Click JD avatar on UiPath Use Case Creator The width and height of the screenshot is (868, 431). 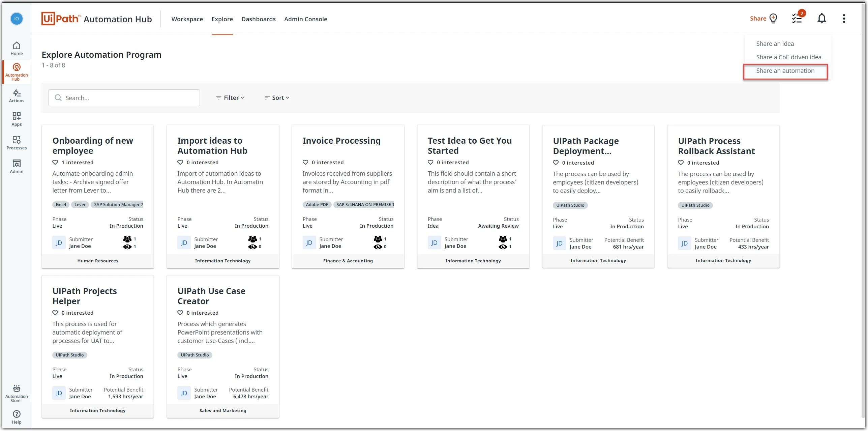184,393
